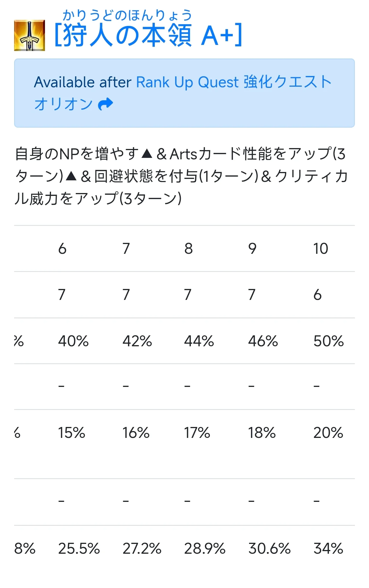The width and height of the screenshot is (369, 588).
Task: Click the 50% value cell
Action: pos(329,341)
